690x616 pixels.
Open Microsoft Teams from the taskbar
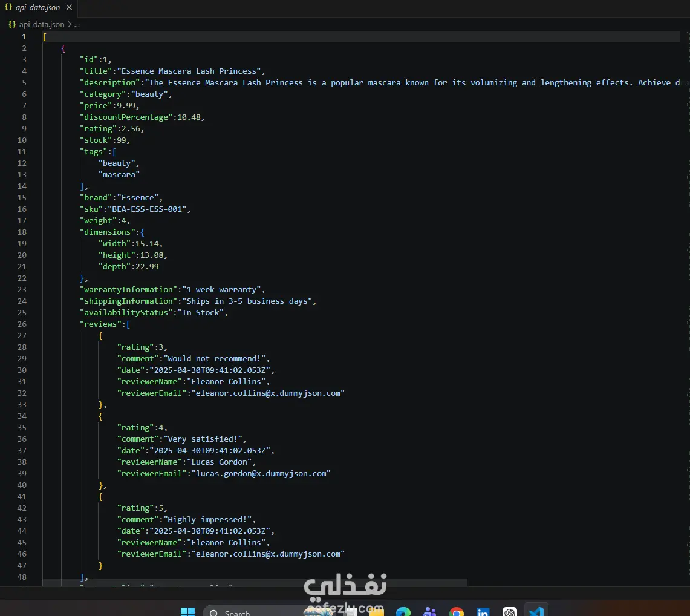429,612
